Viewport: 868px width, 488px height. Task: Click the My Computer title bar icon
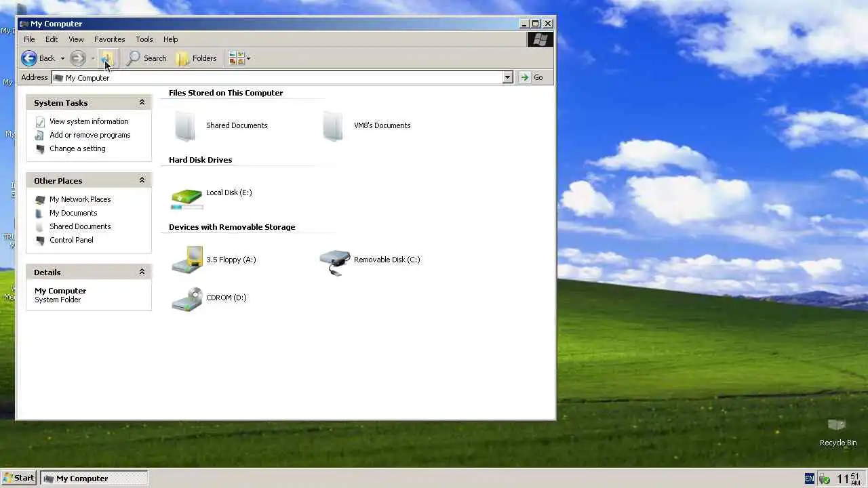[x=24, y=24]
